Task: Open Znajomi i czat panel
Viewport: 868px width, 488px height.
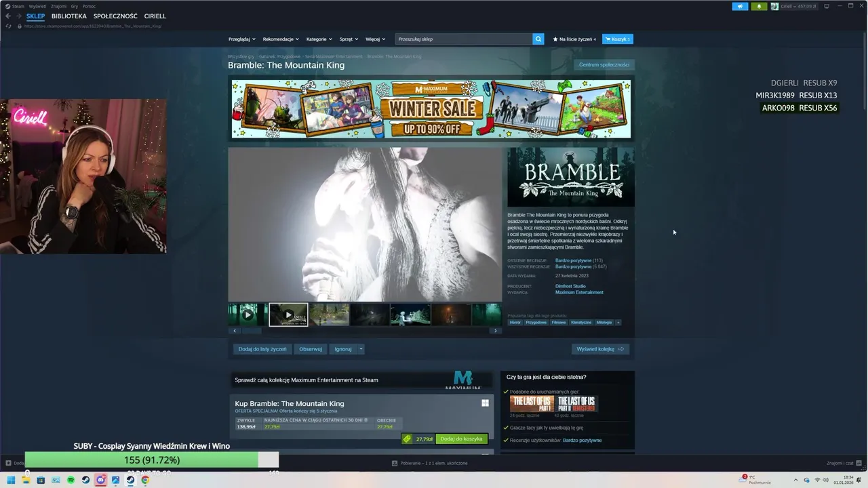Action: point(844,463)
